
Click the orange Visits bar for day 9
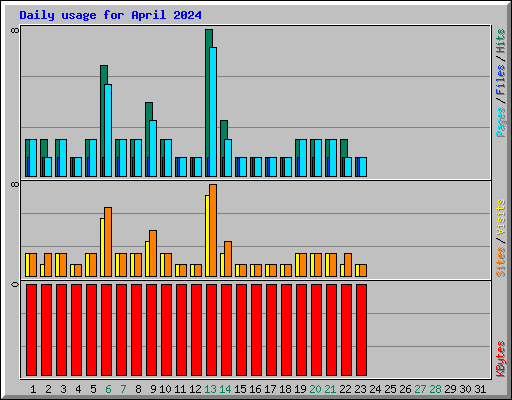(153, 253)
